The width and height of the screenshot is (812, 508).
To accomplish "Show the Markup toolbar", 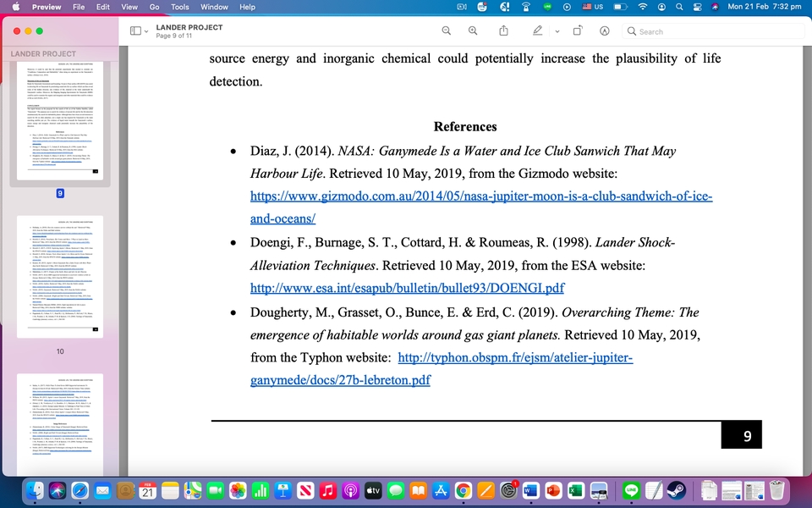I will click(604, 31).
